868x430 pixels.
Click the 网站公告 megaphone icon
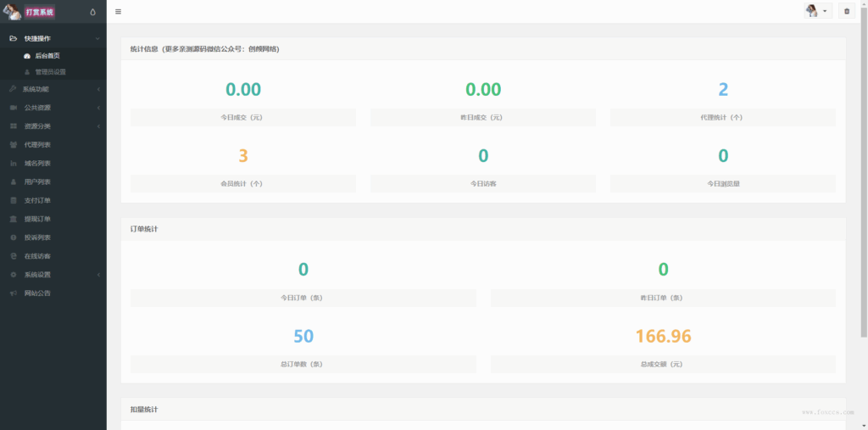[x=13, y=293]
